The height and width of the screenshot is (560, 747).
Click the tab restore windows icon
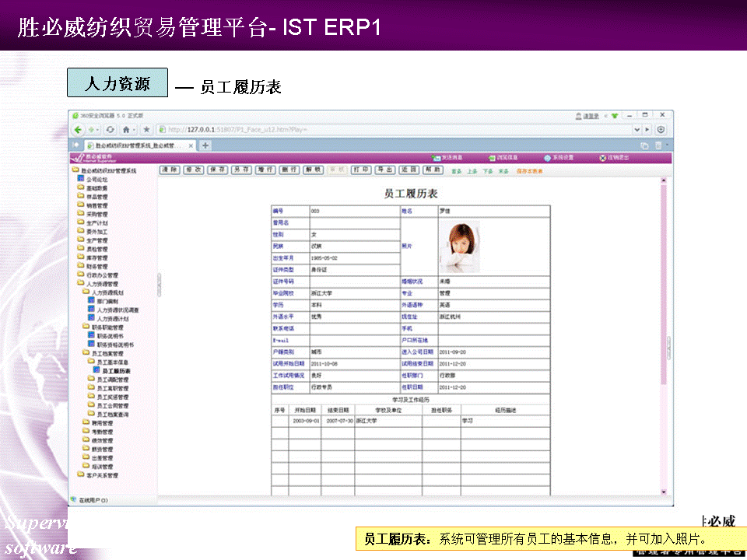coord(644,145)
